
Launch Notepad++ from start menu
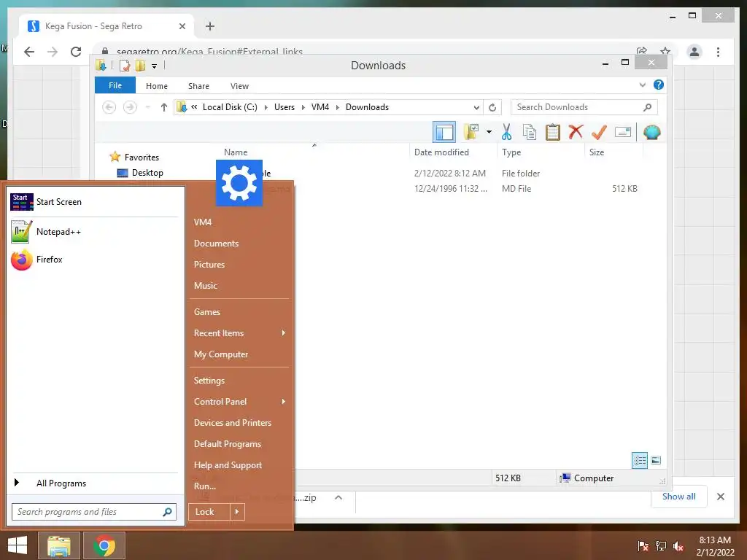coord(94,232)
